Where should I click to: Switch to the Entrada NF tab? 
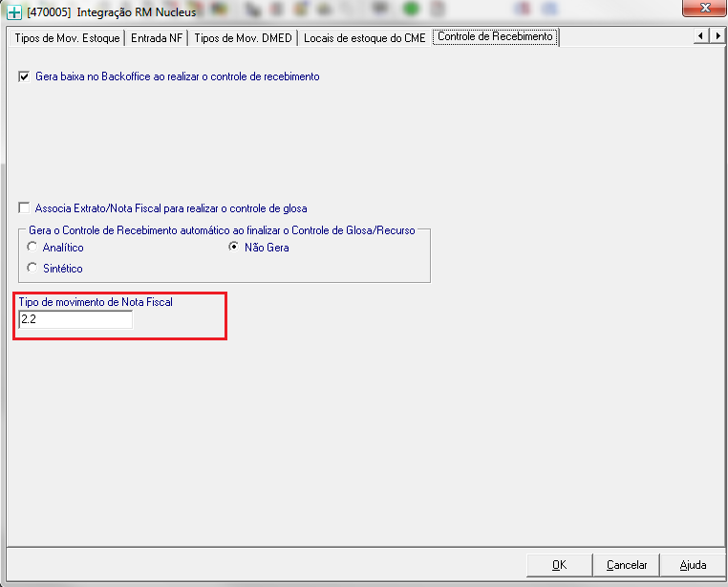pyautogui.click(x=157, y=37)
